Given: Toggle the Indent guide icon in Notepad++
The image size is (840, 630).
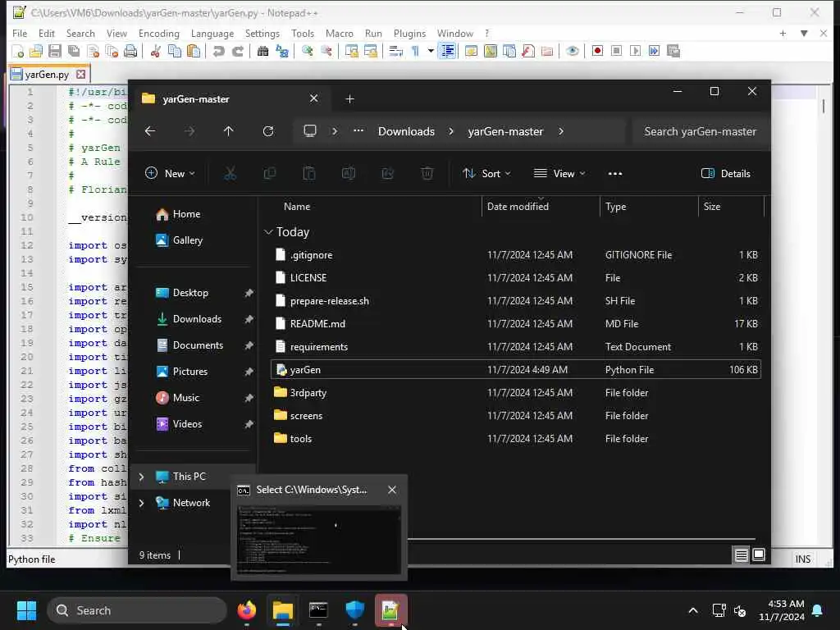Looking at the screenshot, I should [x=447, y=52].
